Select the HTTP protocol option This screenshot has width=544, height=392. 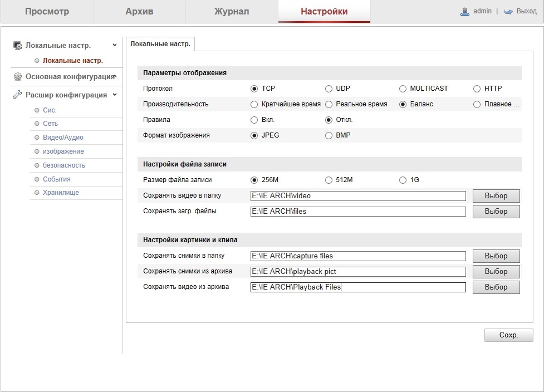point(477,89)
